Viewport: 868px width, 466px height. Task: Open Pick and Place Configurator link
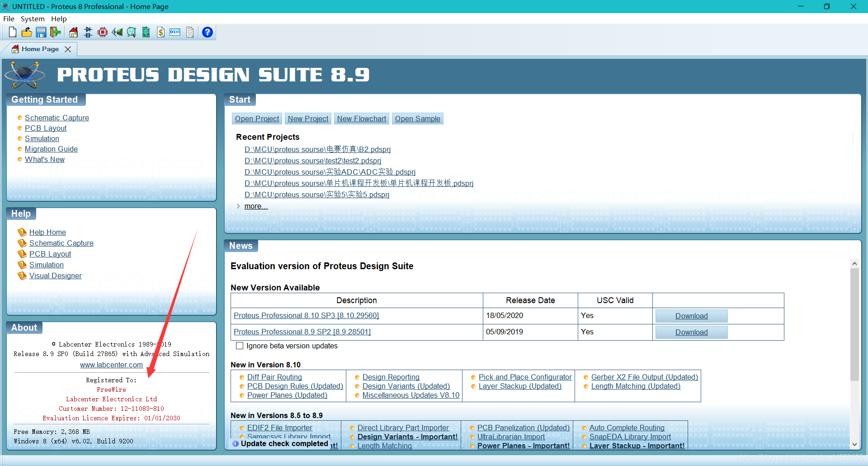[525, 377]
